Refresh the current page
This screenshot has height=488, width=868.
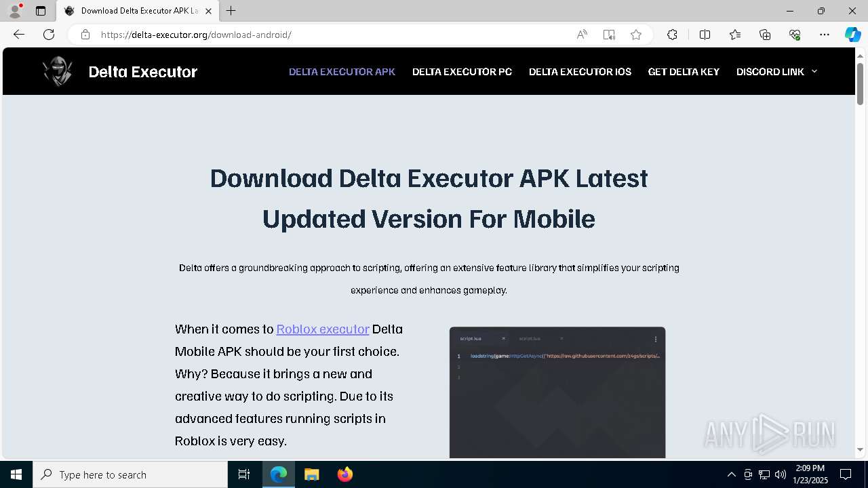coord(49,35)
